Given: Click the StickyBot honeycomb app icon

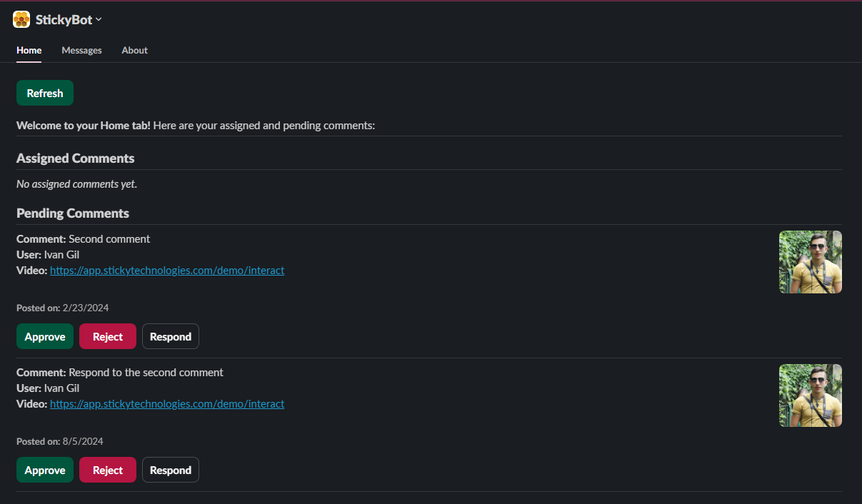Looking at the screenshot, I should [x=21, y=19].
